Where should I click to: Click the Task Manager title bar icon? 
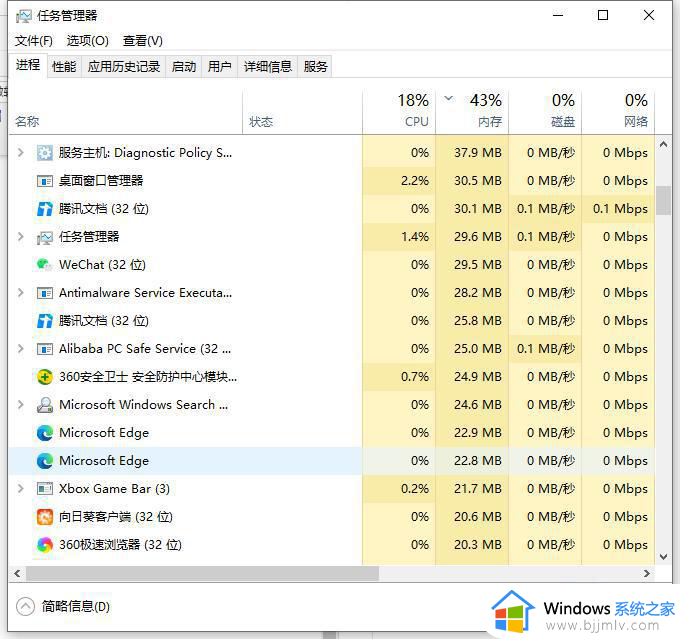click(x=24, y=16)
